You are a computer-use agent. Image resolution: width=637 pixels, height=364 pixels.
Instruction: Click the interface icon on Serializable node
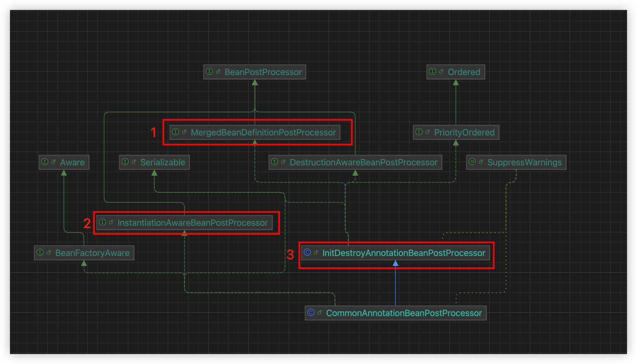125,162
